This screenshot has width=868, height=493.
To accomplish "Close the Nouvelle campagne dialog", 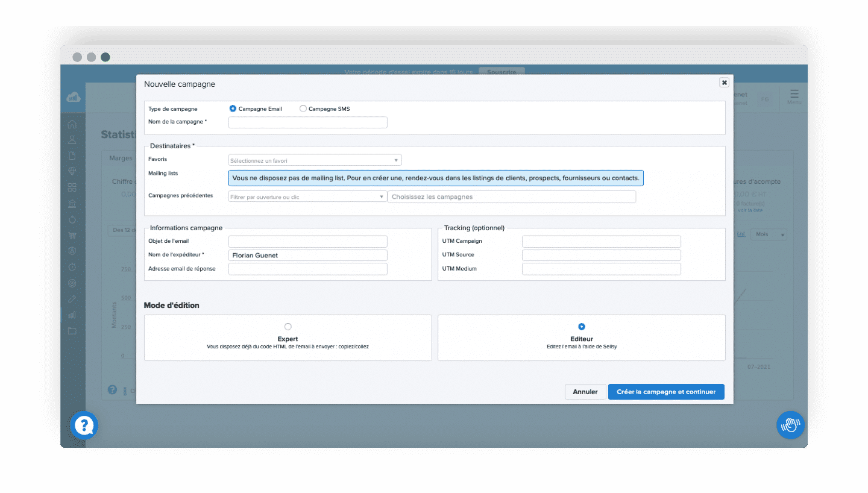I will [725, 83].
